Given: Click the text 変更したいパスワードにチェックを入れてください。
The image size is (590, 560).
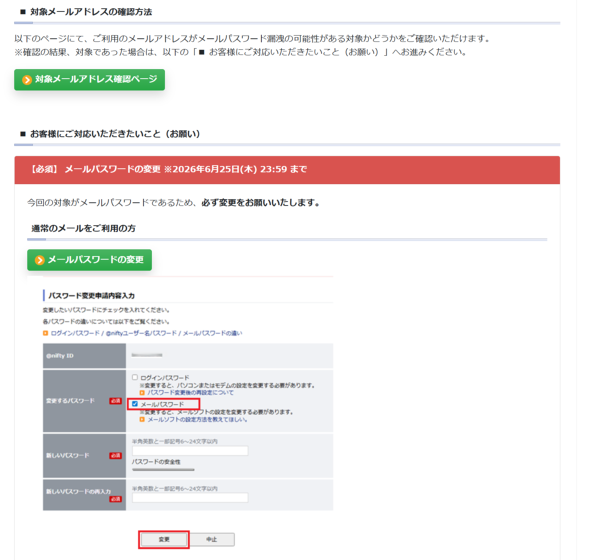Looking at the screenshot, I should [106, 310].
